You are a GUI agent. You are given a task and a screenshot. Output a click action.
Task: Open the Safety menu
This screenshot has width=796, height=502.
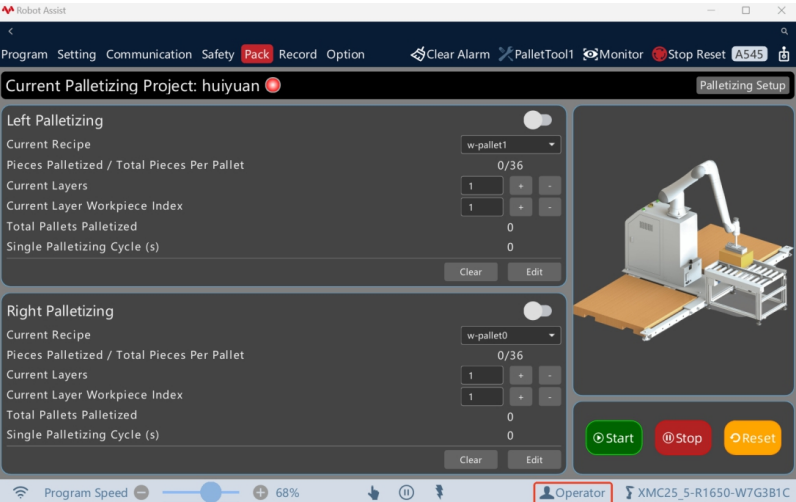(218, 54)
